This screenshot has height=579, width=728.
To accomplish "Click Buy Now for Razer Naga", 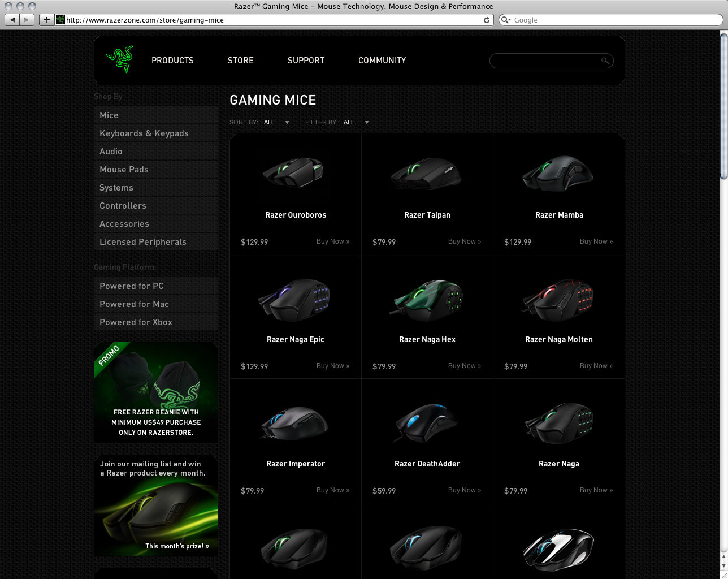I will pyautogui.click(x=596, y=490).
